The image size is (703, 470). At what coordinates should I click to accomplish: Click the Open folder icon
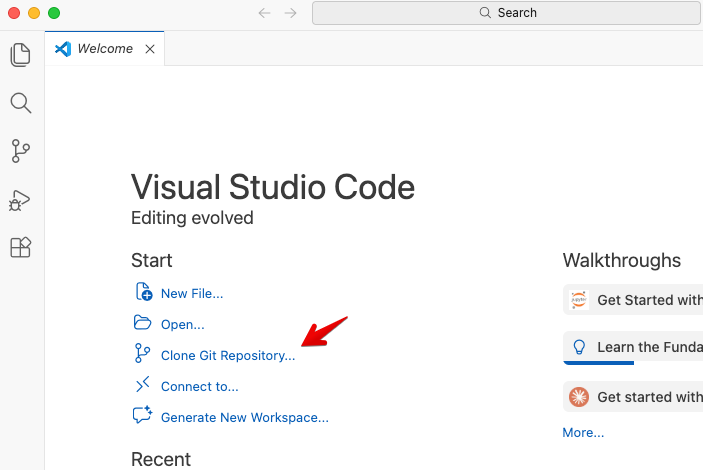(x=143, y=322)
